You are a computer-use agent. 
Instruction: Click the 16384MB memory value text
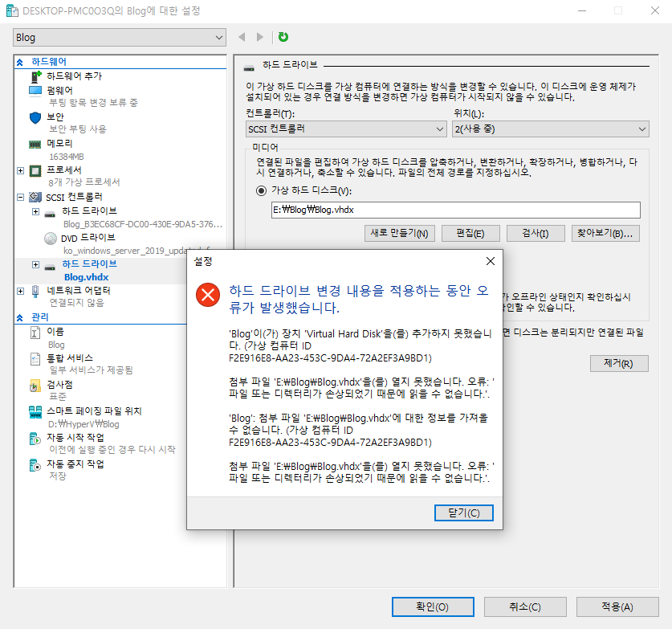click(x=67, y=157)
